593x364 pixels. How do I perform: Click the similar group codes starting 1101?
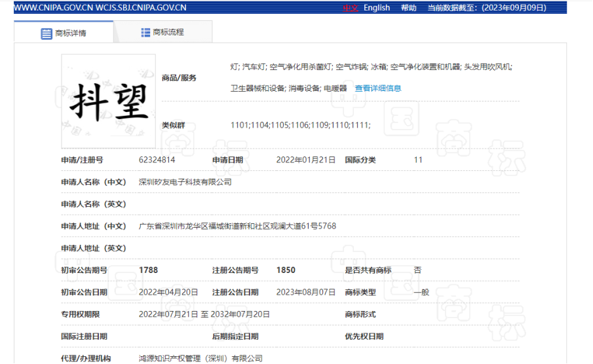click(300, 124)
